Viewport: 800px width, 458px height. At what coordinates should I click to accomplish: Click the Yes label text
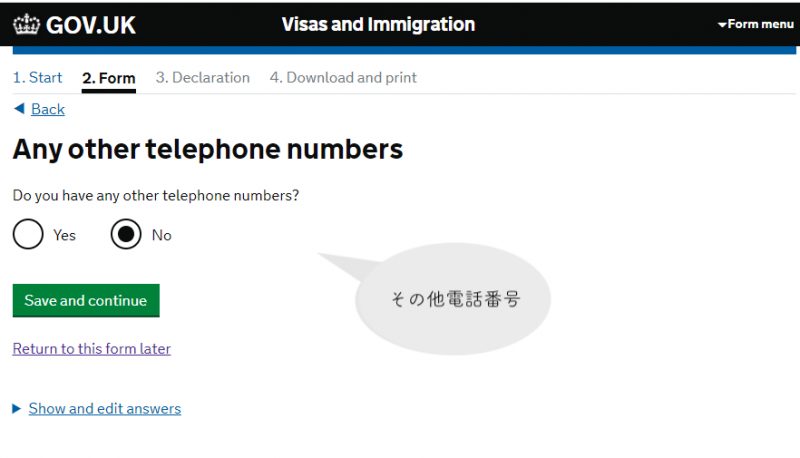pos(64,235)
